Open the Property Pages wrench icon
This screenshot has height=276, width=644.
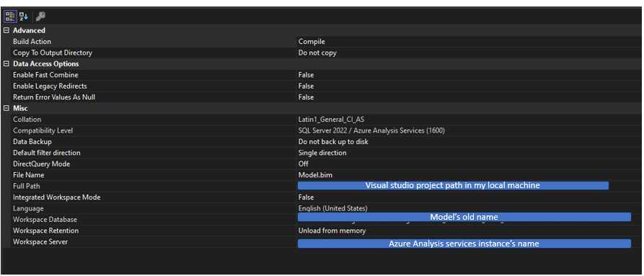[40, 17]
